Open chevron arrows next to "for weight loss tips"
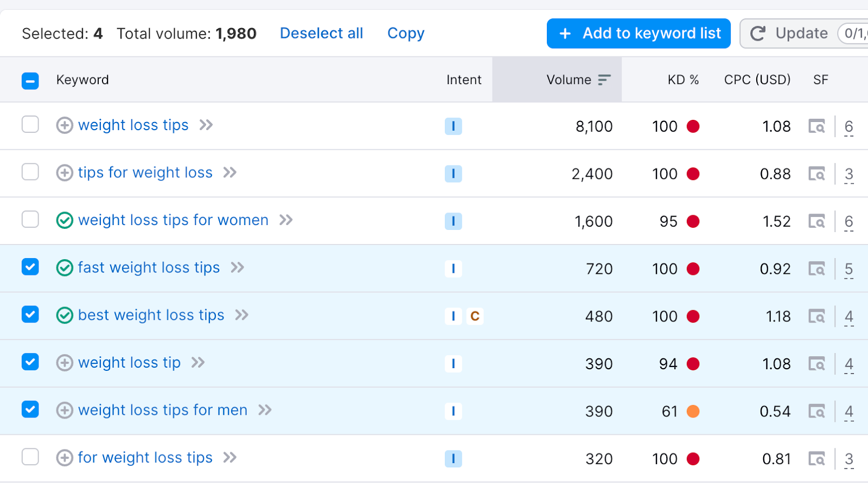Viewport: 868px width, 488px height. pos(230,458)
